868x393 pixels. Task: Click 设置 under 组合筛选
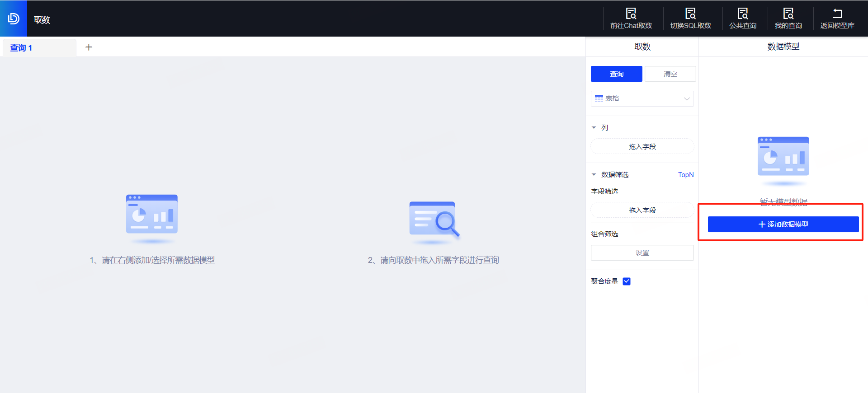click(x=642, y=253)
